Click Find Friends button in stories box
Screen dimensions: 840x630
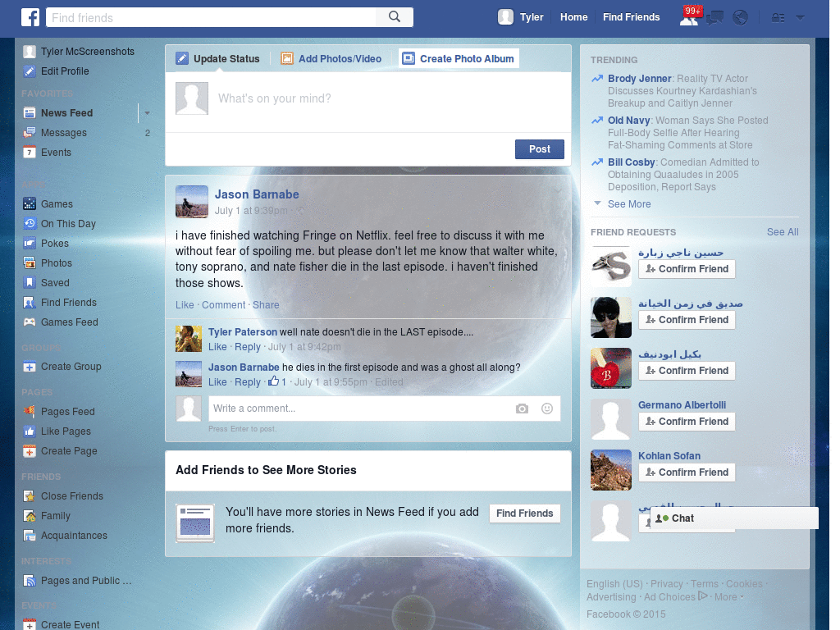click(524, 514)
